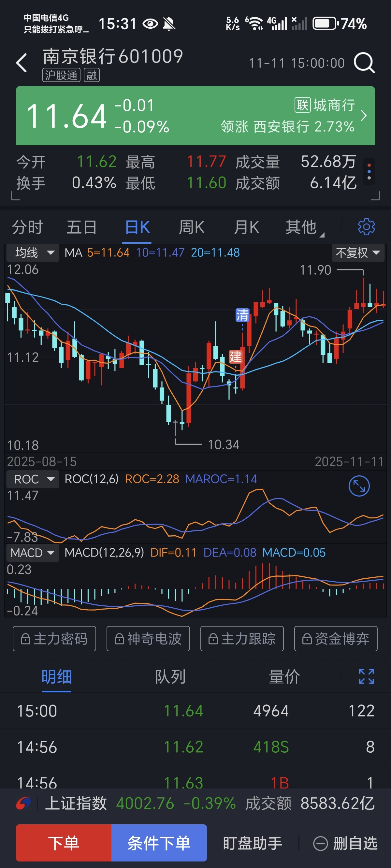Viewport: 391px width, 868px height.
Task: Tap the 今开 11.62 value
Action: (x=97, y=162)
